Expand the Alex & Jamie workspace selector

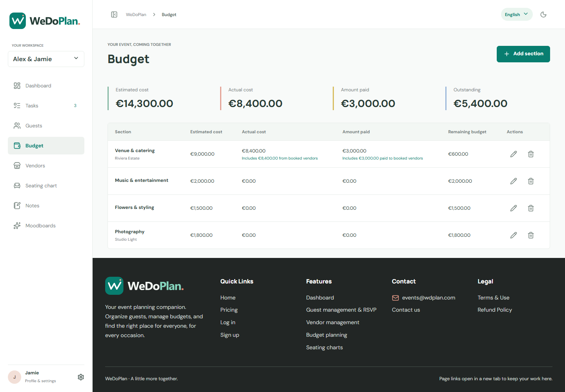point(46,59)
